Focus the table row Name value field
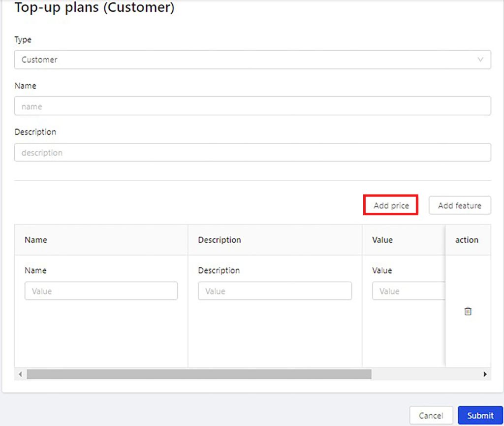The width and height of the screenshot is (504, 426). click(x=101, y=291)
